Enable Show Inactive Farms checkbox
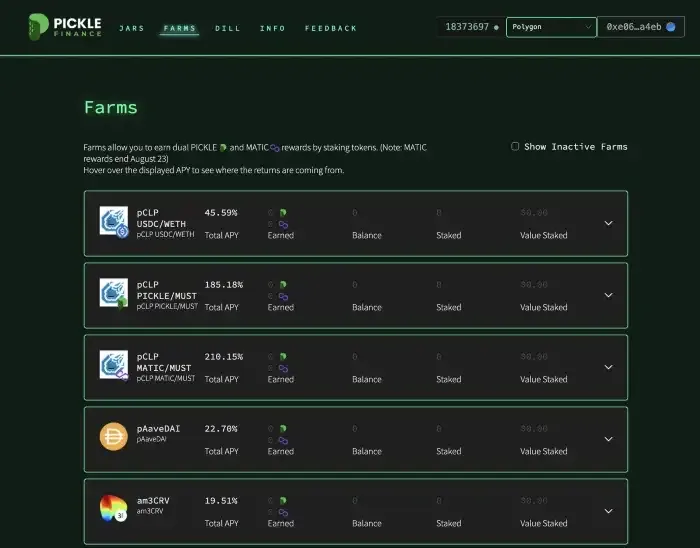The height and width of the screenshot is (548, 700). click(515, 146)
